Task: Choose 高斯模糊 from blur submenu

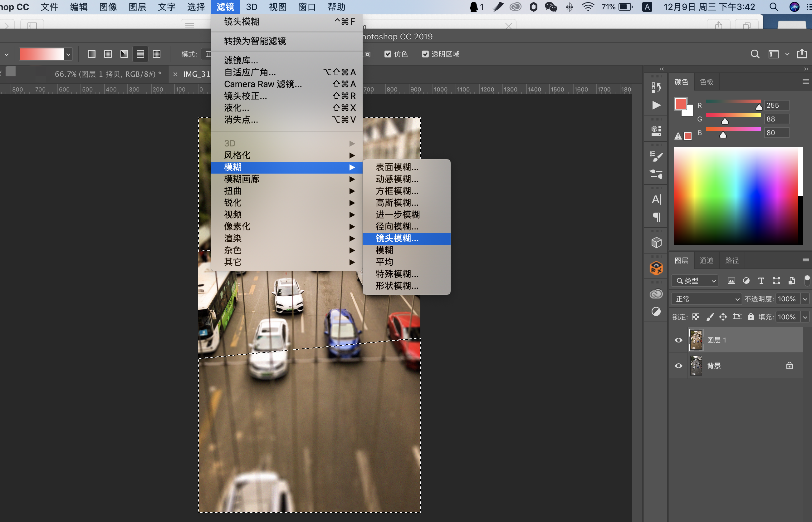Action: click(397, 203)
